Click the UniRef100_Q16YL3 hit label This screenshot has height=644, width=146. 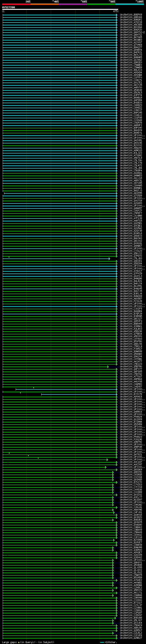point(131,276)
